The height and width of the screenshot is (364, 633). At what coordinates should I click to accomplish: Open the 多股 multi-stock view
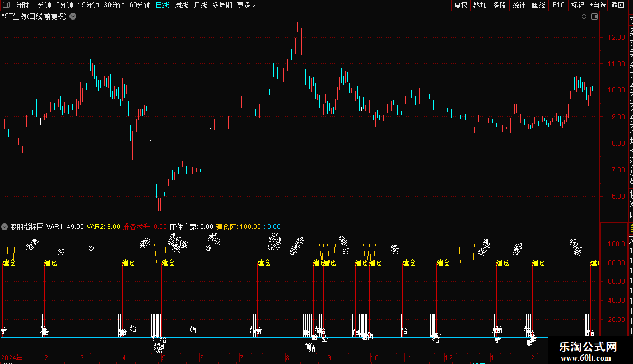(x=499, y=5)
